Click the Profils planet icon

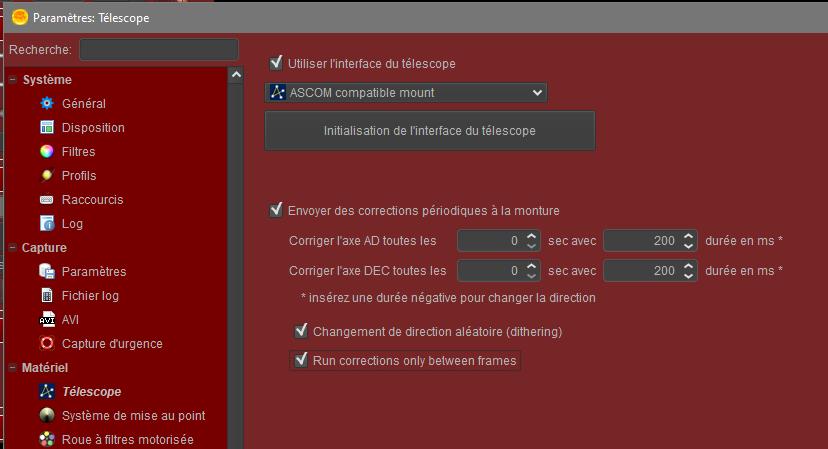47,175
